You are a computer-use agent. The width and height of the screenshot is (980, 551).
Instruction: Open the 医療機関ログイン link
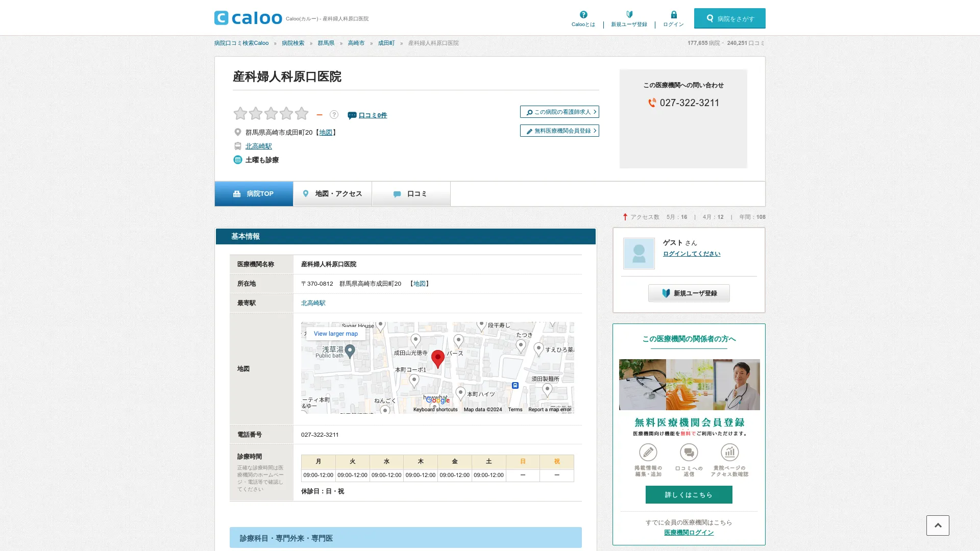click(689, 533)
